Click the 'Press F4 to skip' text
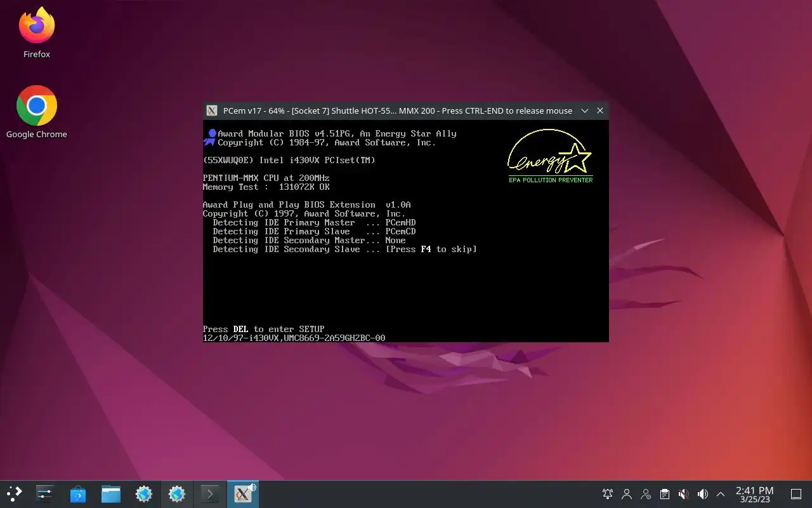The image size is (812, 508). (x=431, y=249)
